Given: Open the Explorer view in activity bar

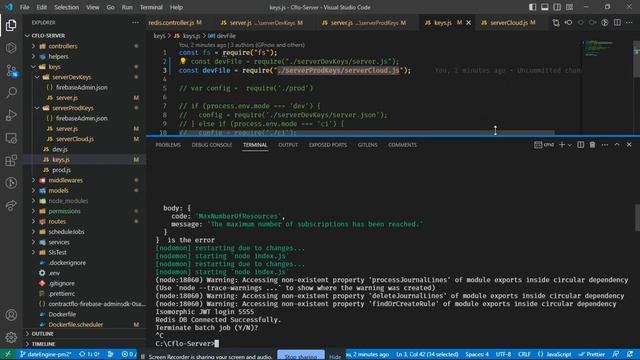Looking at the screenshot, I should [x=11, y=25].
